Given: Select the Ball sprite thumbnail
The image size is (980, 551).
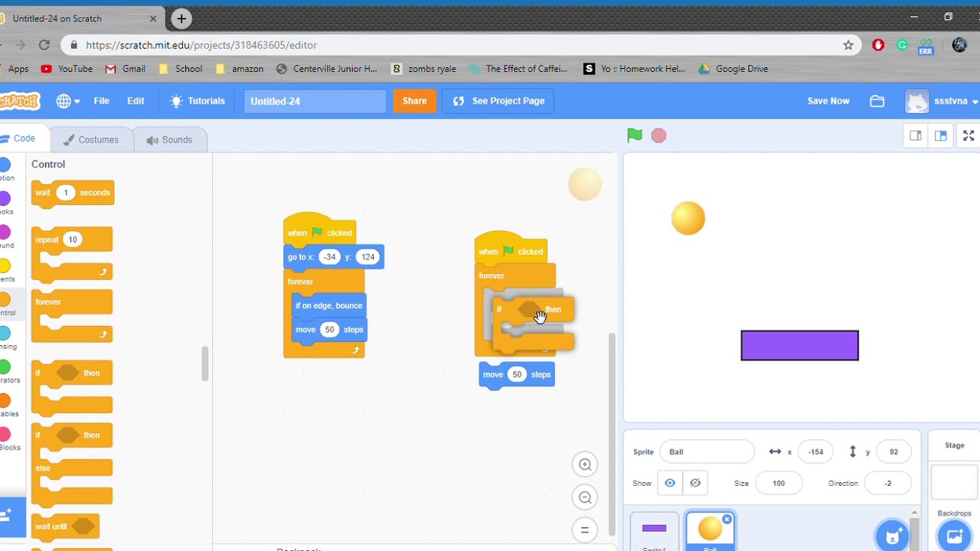Looking at the screenshot, I should tap(710, 532).
